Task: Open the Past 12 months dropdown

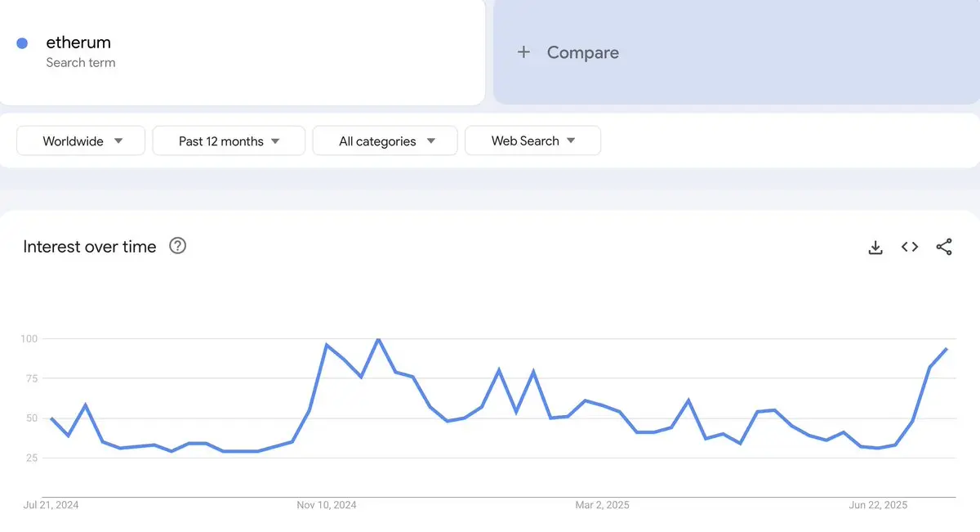Action: coord(229,141)
